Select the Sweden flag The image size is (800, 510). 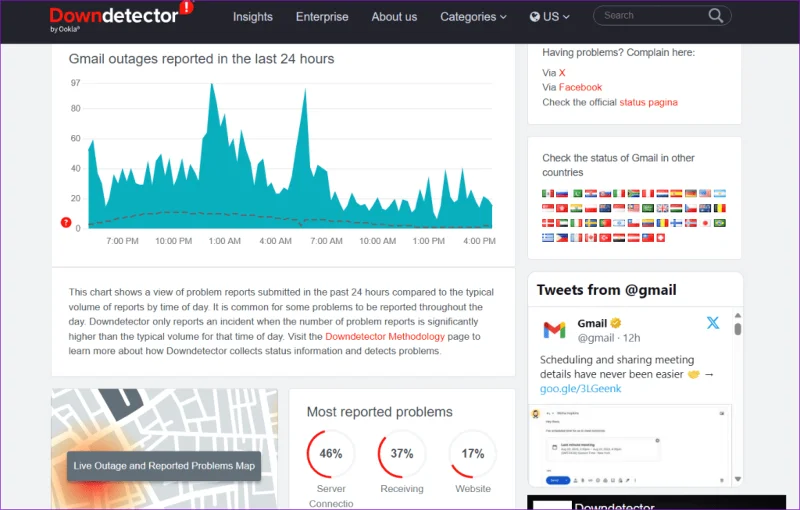(591, 223)
